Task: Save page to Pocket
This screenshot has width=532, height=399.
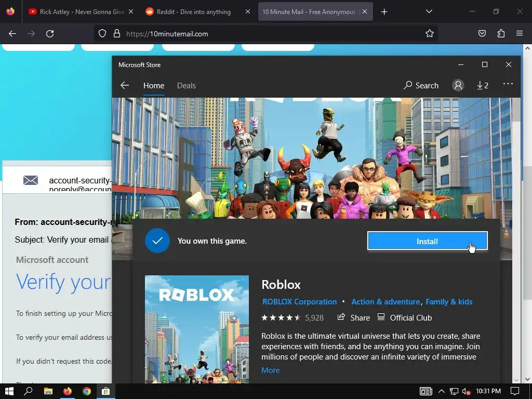Action: click(x=482, y=34)
